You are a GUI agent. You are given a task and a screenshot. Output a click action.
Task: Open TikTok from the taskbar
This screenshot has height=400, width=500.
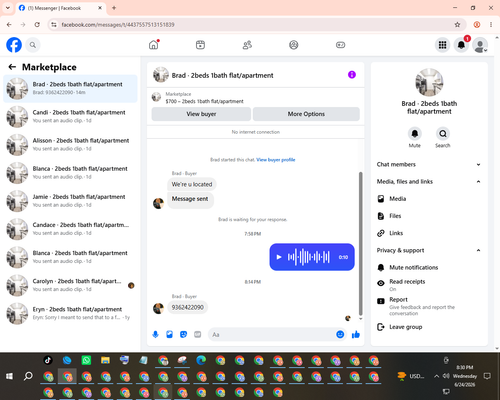click(x=48, y=360)
